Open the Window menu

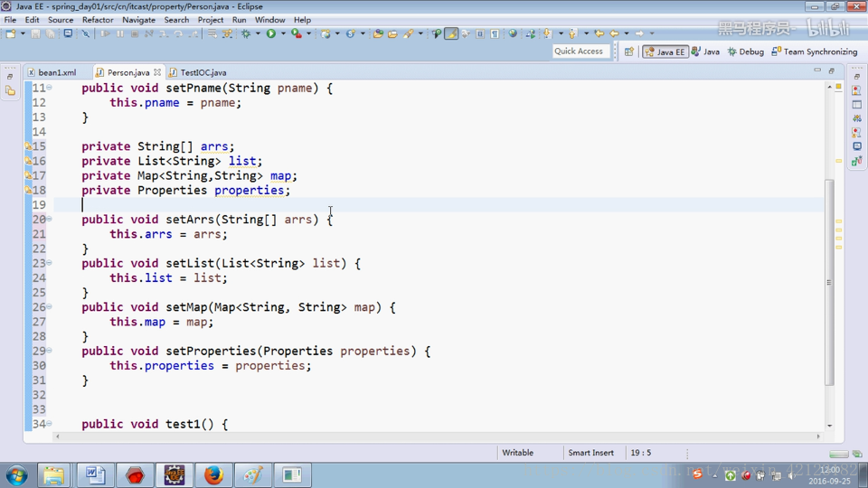click(x=269, y=20)
